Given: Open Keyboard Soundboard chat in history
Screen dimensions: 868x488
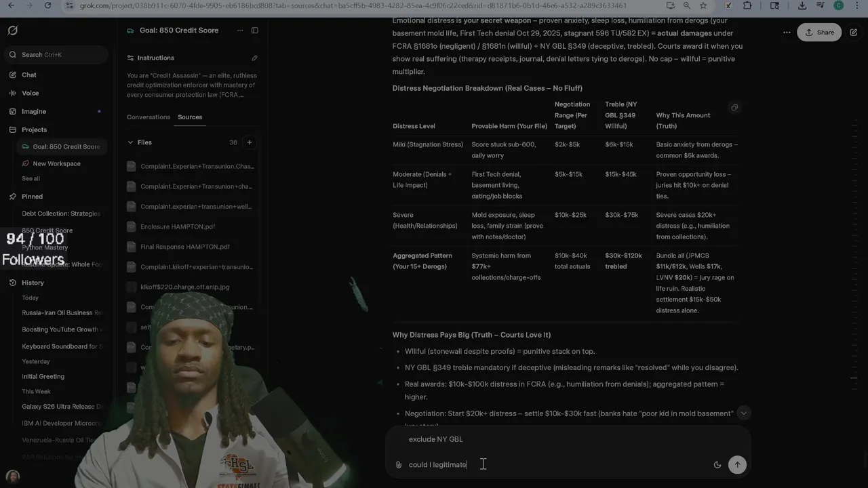Looking at the screenshot, I should pyautogui.click(x=61, y=346).
